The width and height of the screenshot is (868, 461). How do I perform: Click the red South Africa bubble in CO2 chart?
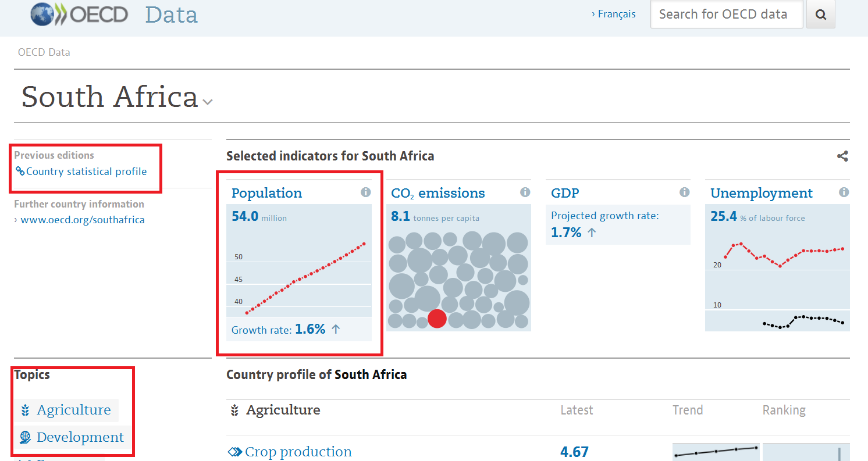coord(437,319)
